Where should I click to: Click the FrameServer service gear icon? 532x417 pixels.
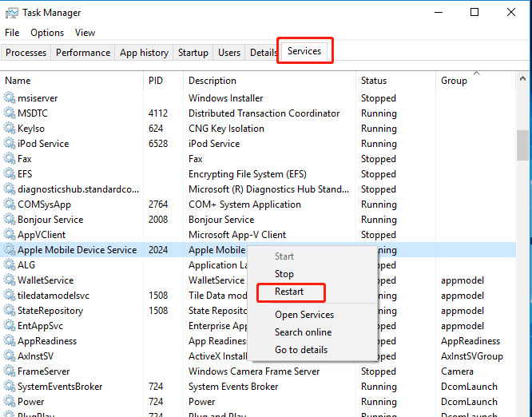tap(10, 371)
